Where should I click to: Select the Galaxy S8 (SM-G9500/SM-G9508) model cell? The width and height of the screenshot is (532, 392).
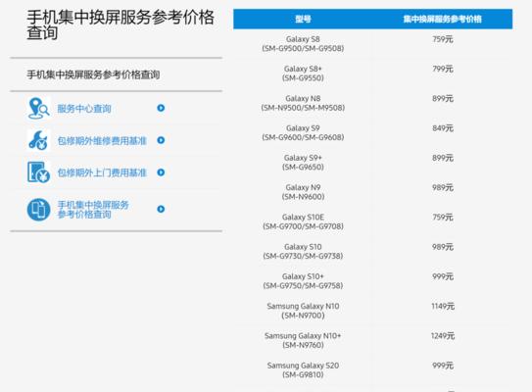(303, 44)
